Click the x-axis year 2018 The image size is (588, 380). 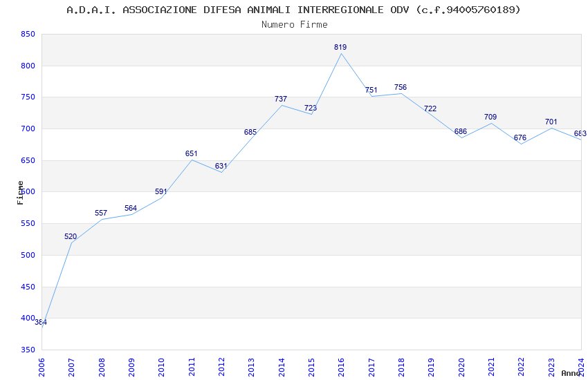[401, 367]
